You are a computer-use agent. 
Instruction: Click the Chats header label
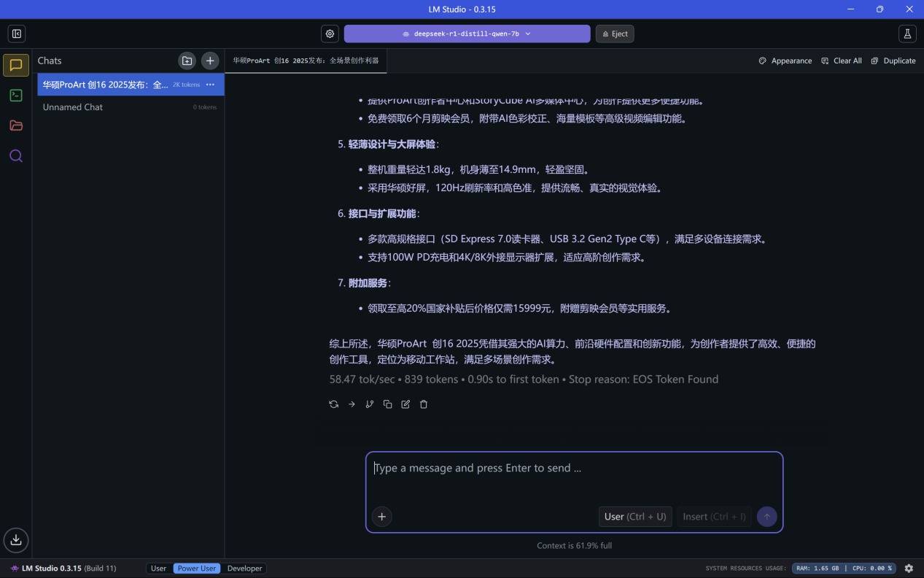[x=50, y=61]
